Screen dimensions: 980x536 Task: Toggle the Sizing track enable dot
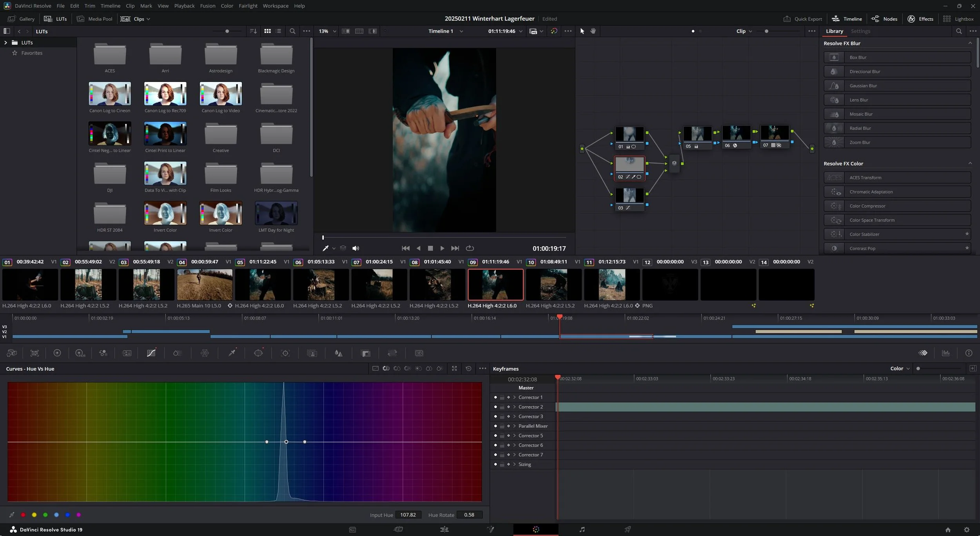point(495,464)
